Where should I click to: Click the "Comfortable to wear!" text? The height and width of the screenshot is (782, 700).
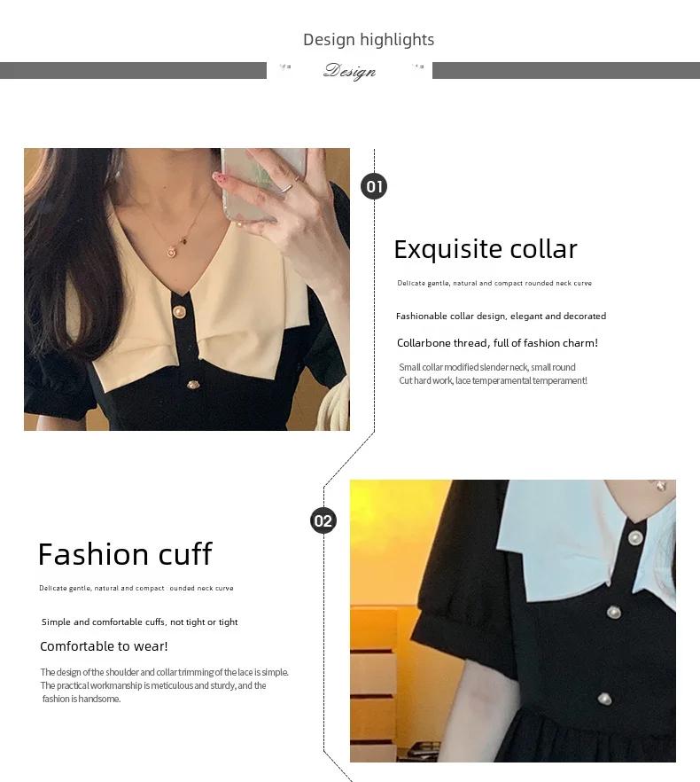click(x=104, y=645)
